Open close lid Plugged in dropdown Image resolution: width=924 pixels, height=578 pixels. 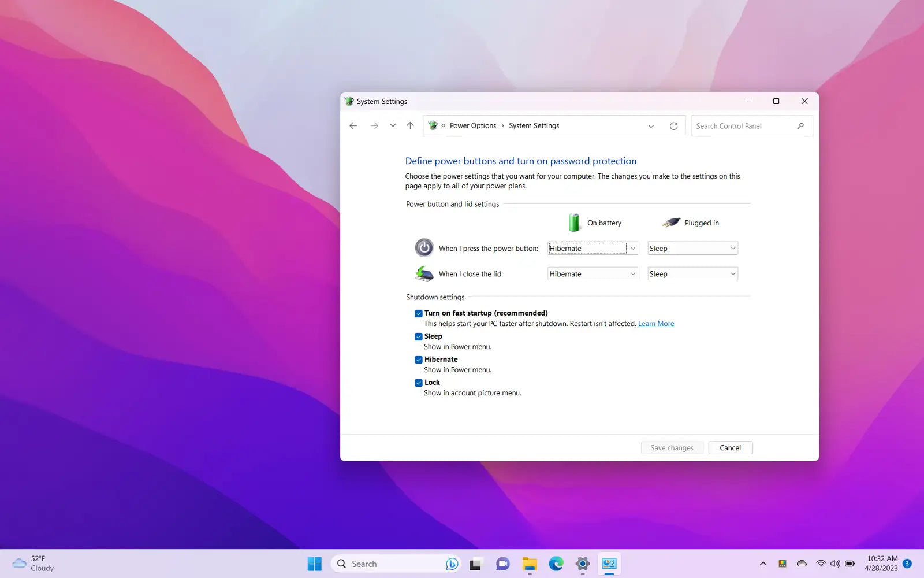pos(692,274)
